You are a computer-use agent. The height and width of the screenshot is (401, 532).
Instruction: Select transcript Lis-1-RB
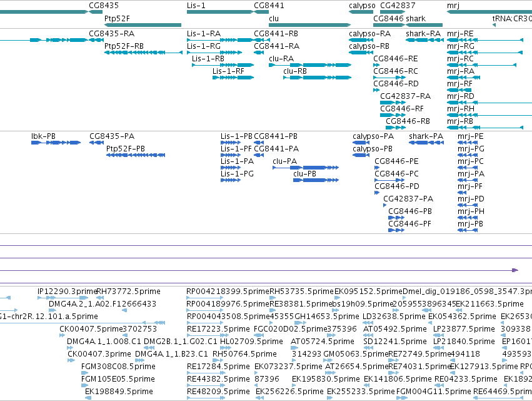(x=223, y=65)
